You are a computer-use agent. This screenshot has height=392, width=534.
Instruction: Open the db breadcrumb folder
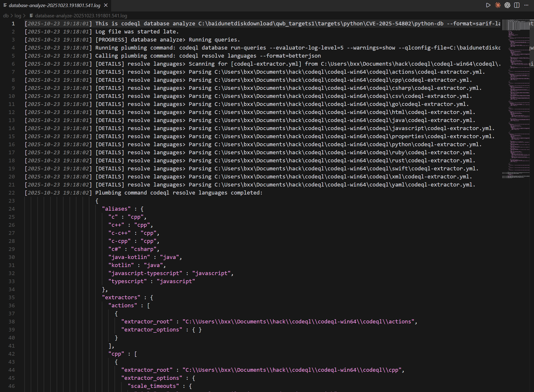[6, 16]
